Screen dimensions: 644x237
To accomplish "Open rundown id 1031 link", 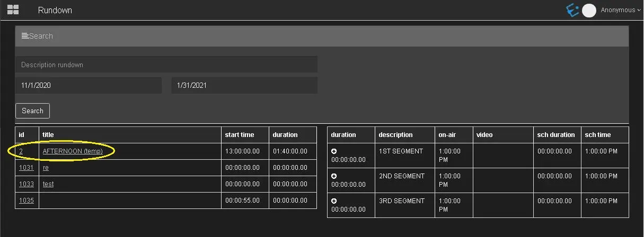I will [x=27, y=168].
